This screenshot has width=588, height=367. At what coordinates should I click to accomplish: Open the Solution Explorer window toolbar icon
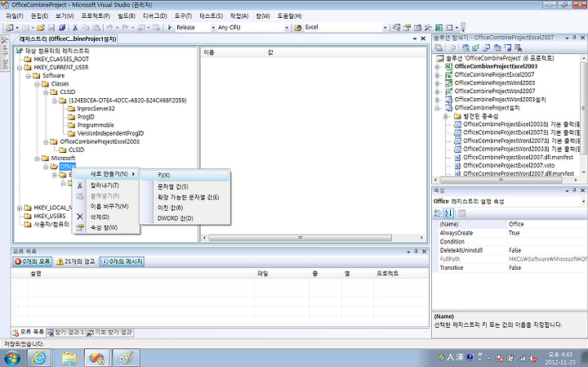coord(396,28)
